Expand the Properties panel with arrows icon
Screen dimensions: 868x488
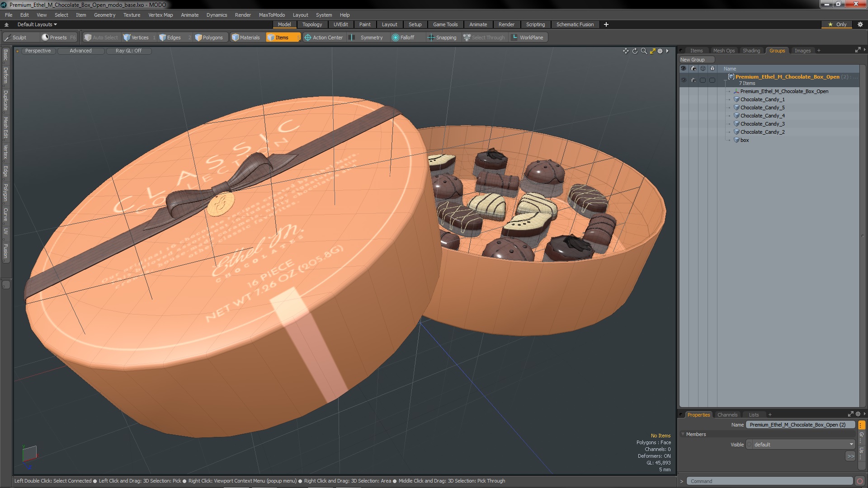[x=850, y=414]
